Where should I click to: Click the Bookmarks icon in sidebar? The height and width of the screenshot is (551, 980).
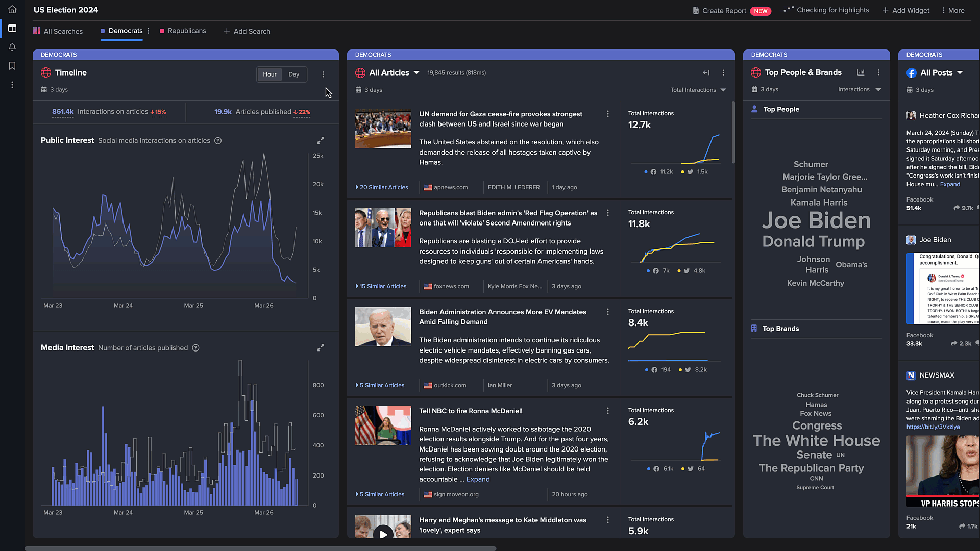pyautogui.click(x=12, y=66)
